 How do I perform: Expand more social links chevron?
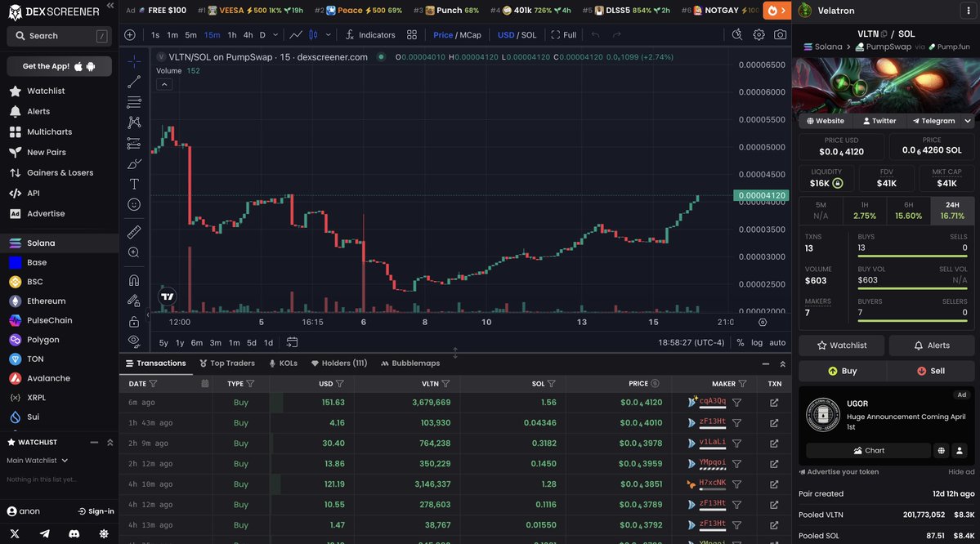tap(968, 121)
